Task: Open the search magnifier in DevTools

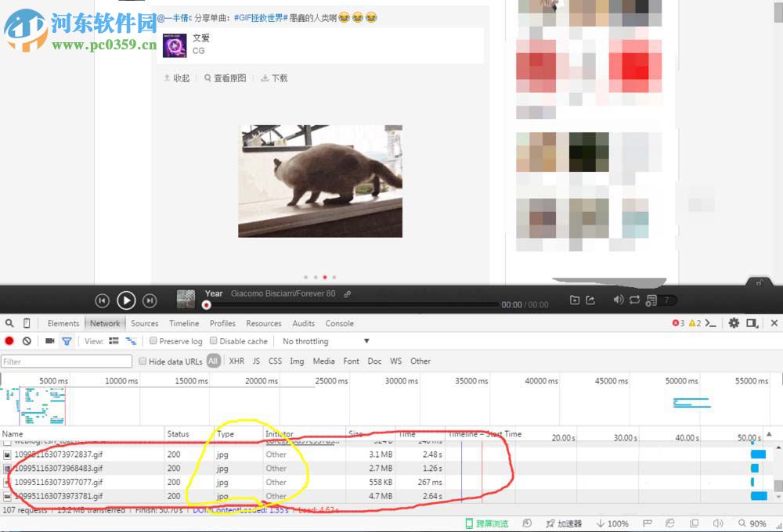Action: click(9, 322)
